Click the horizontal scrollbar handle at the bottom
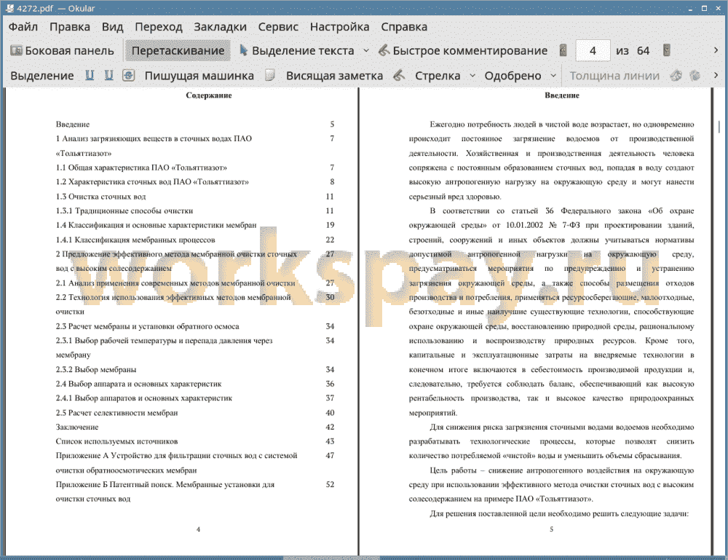The image size is (728, 560). coord(331,557)
